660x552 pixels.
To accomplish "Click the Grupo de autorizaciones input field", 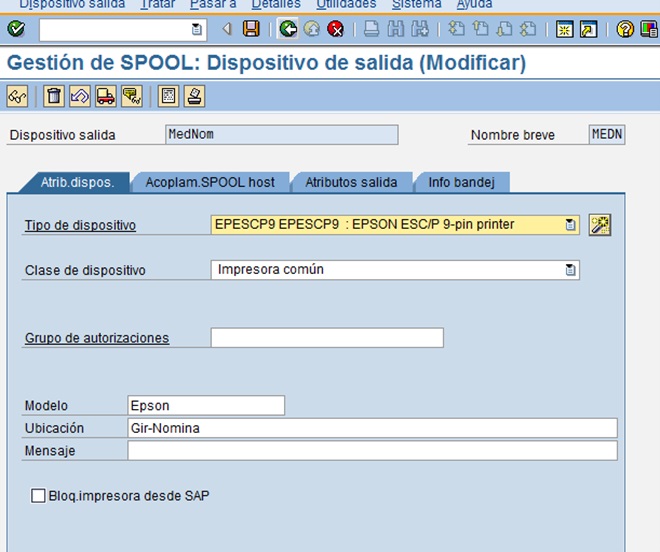I will (326, 338).
